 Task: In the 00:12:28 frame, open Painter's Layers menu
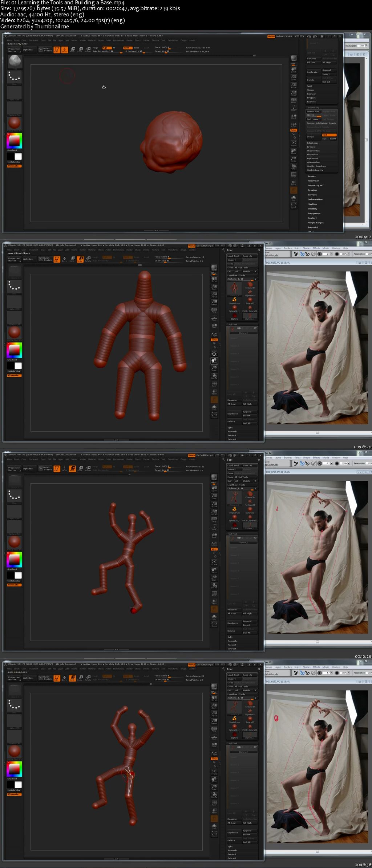tap(278, 458)
